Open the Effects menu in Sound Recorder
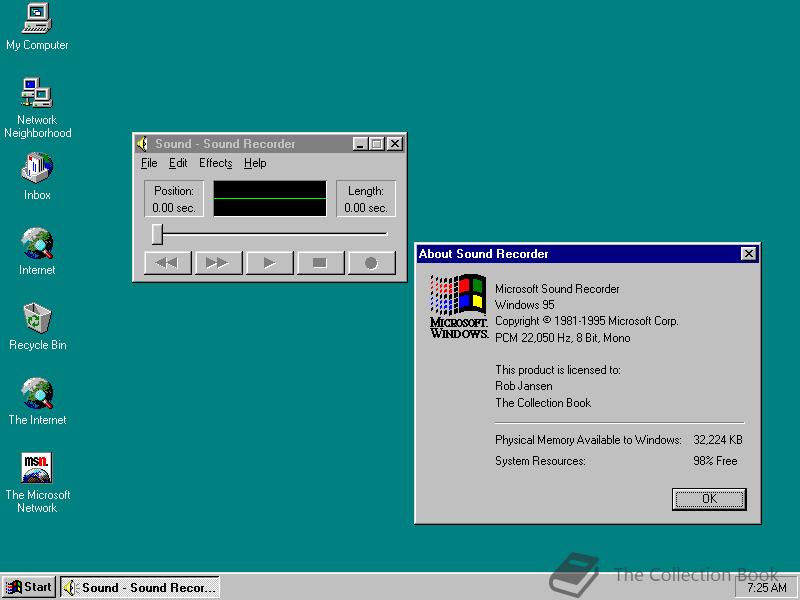This screenshot has height=600, width=800. coord(215,163)
